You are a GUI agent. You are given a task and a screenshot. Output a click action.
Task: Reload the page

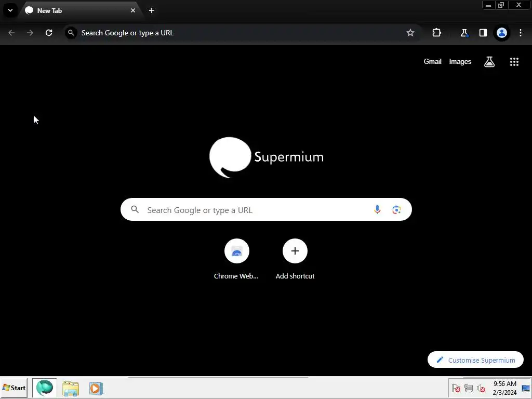pos(49,33)
